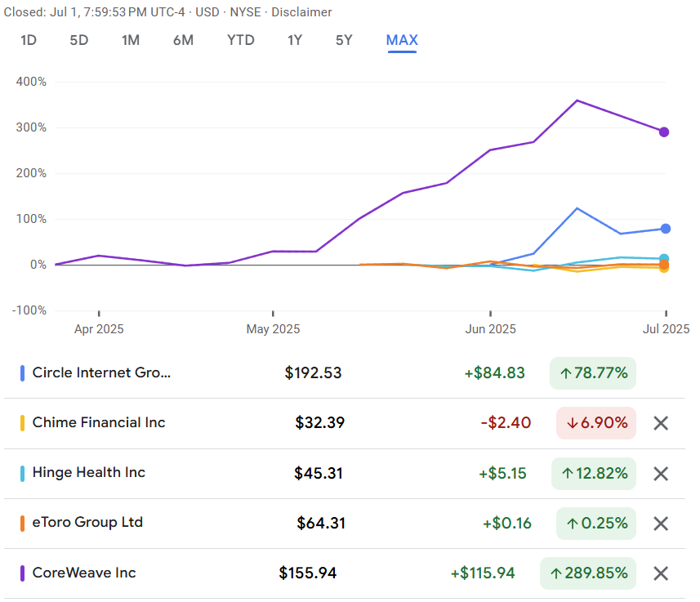
Task: Click Circle's blue legend color bar
Action: click(22, 373)
